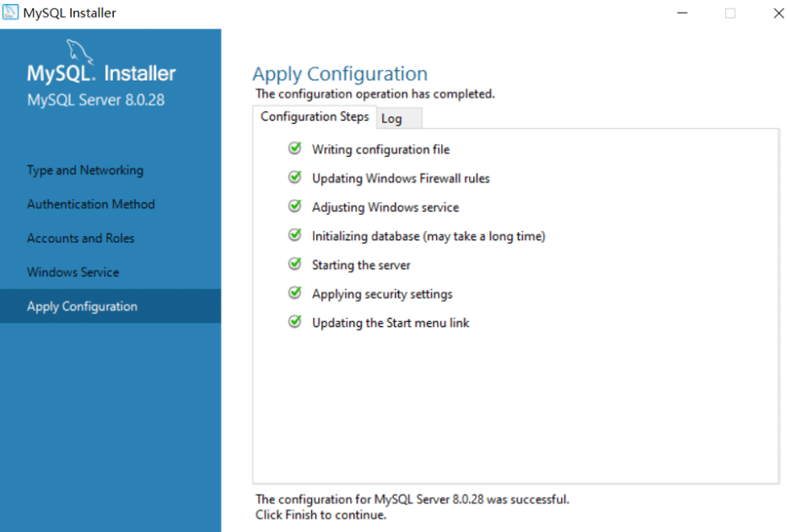The width and height of the screenshot is (787, 532).
Task: Click checkmark icon next to Updating Windows Firewall rules
Action: (294, 178)
